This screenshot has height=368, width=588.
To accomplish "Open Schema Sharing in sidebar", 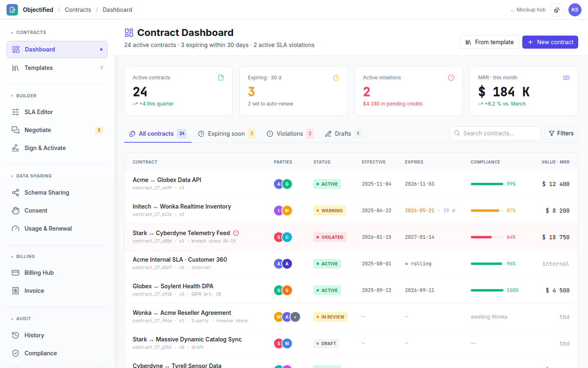I will click(x=57, y=193).
